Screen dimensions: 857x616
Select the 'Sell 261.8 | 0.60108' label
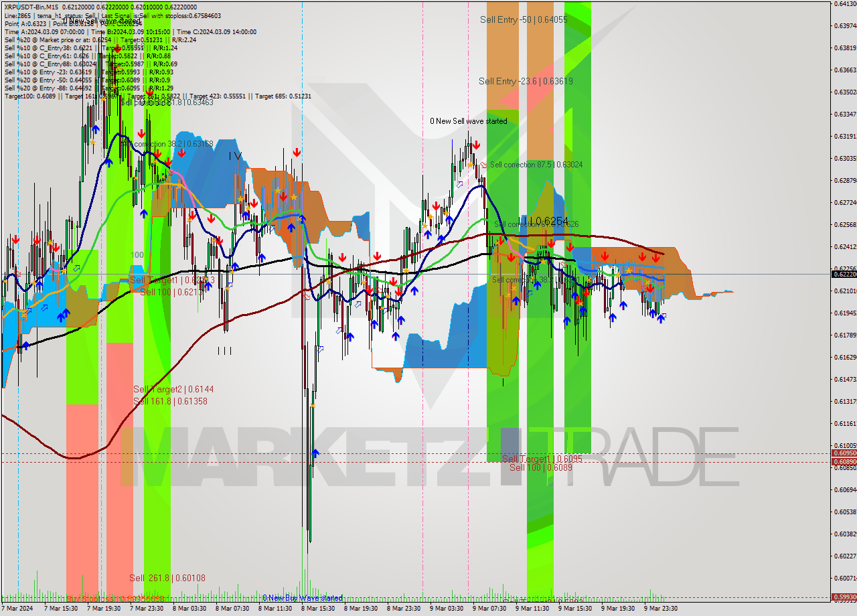167,578
